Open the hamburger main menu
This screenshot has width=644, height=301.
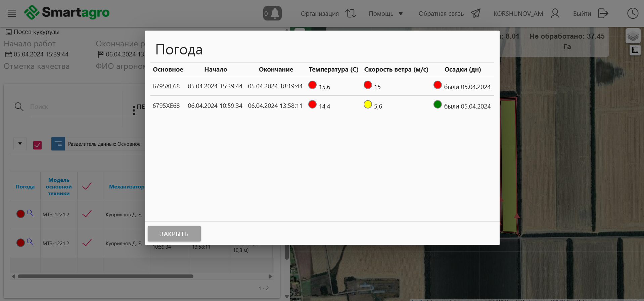point(12,13)
